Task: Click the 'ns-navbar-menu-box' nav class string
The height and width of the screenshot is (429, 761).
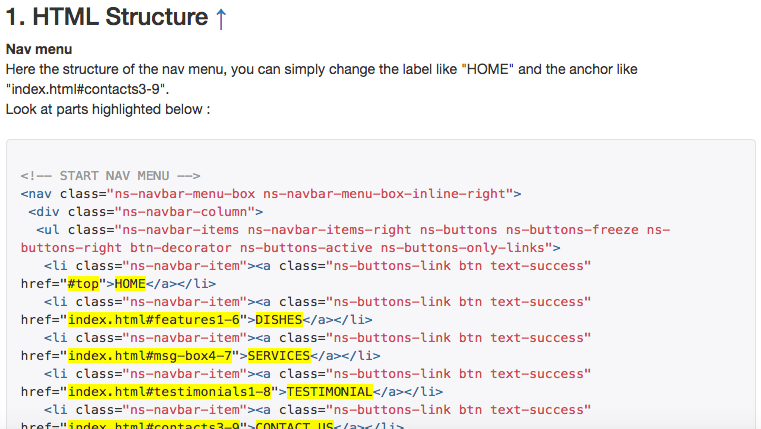Action: [184, 194]
